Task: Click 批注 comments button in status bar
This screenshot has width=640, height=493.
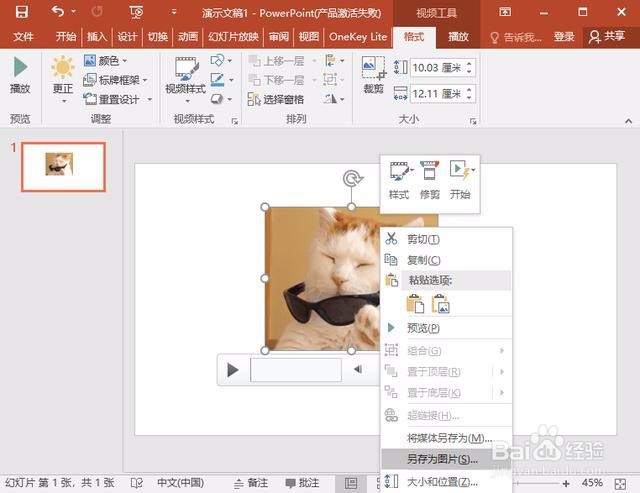Action: tap(303, 483)
